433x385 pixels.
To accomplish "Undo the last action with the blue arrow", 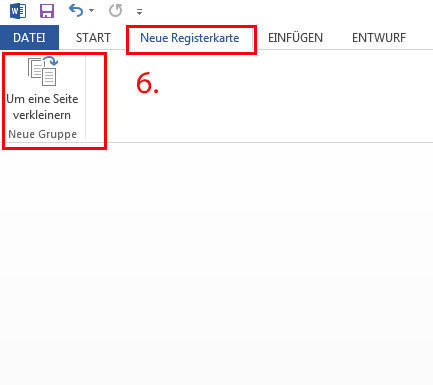I will [76, 11].
